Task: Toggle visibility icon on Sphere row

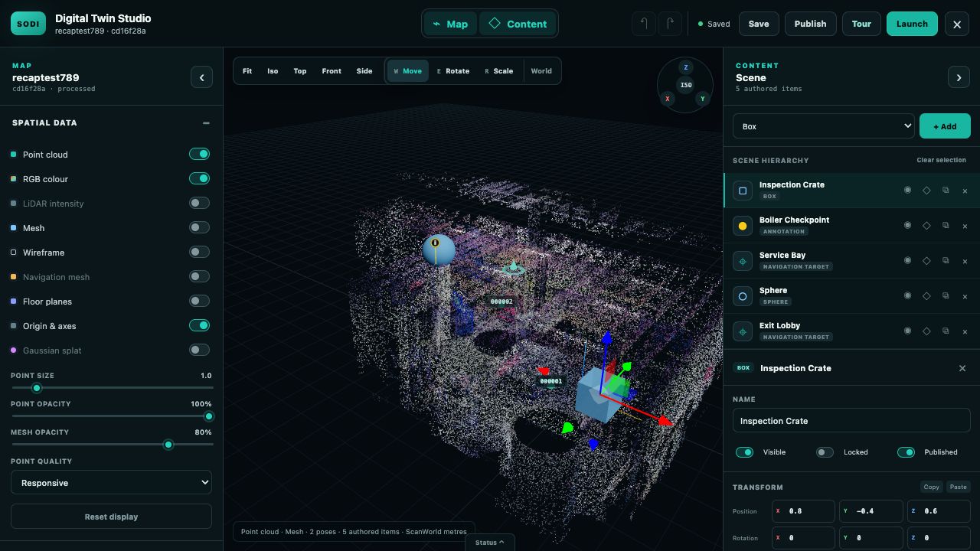Action: [x=907, y=296]
